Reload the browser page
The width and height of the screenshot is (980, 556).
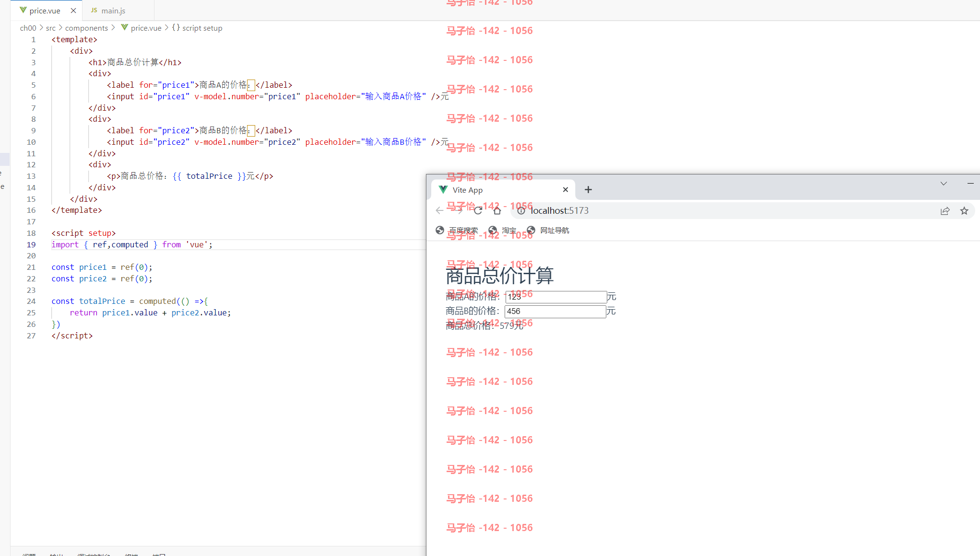point(478,210)
